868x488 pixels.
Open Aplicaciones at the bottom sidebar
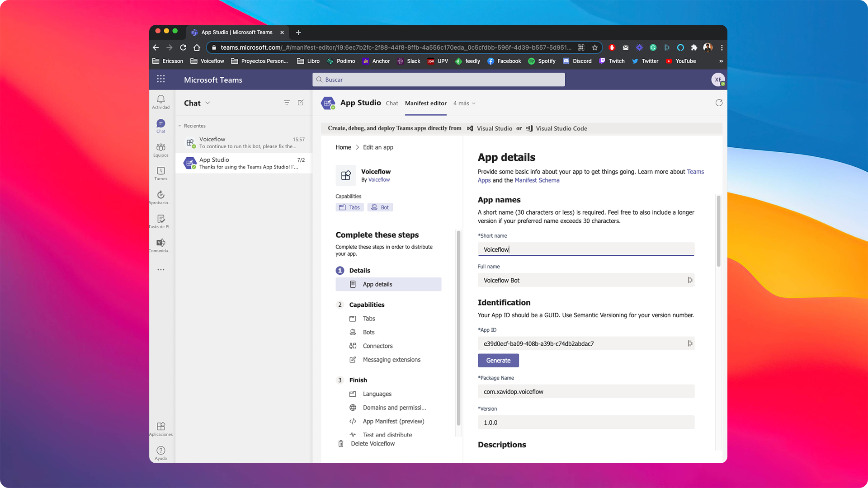click(x=160, y=428)
